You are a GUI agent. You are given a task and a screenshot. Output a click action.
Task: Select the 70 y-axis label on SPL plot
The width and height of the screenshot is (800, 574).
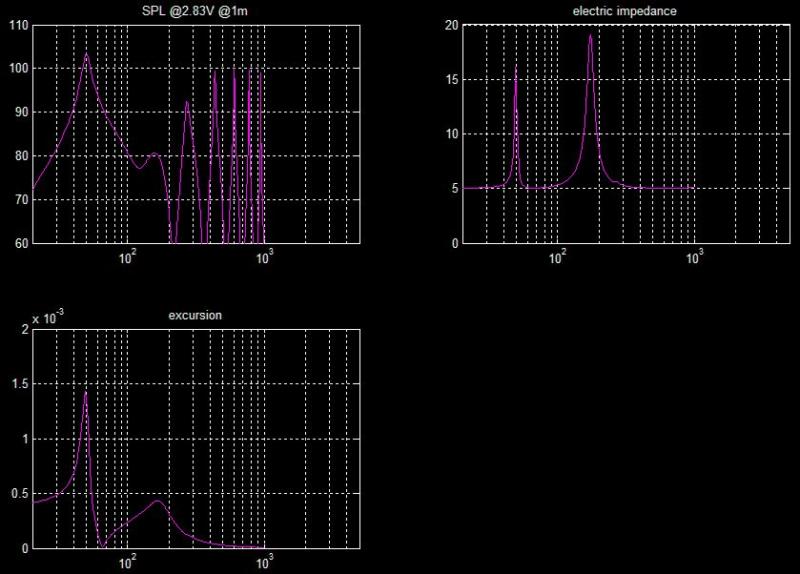coord(22,200)
